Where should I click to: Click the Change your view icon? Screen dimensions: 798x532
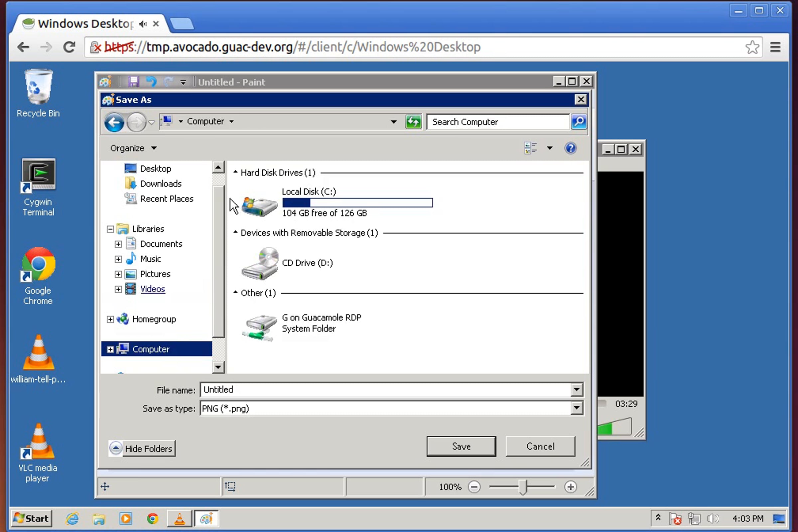531,148
